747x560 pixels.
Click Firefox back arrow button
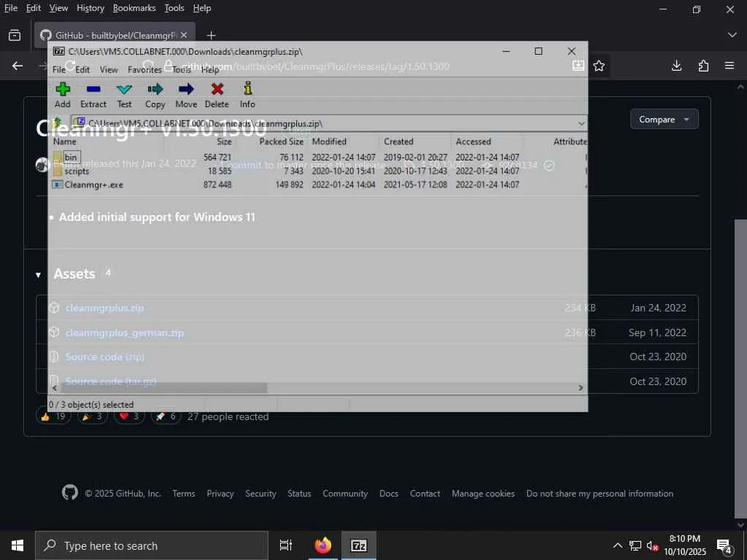tap(18, 66)
